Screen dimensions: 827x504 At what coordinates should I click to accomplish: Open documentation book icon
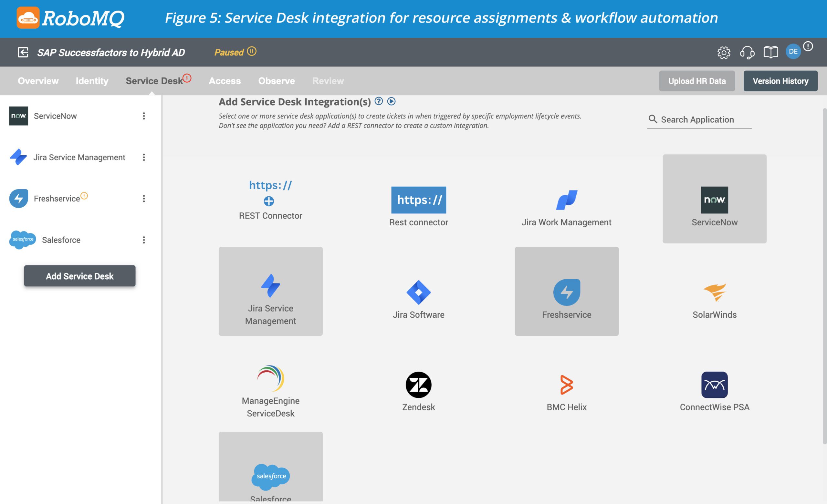770,52
